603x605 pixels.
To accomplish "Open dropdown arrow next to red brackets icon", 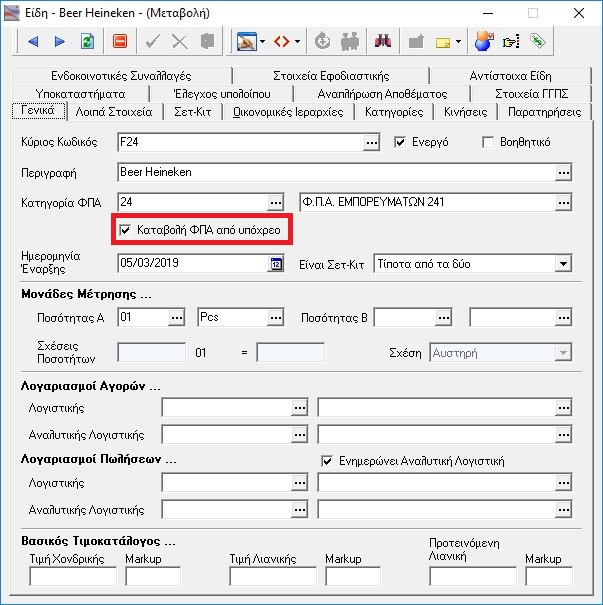I will pos(297,41).
